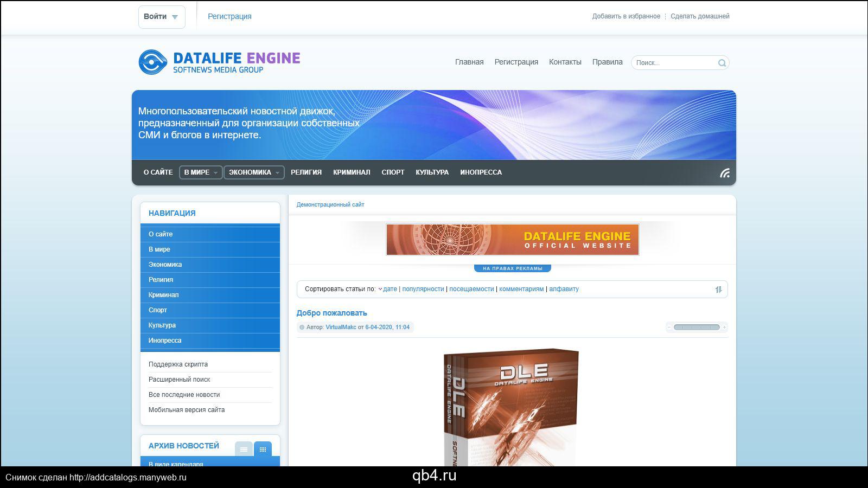The width and height of the screenshot is (868, 488).
Task: Click the plus rating icon
Action: coord(724,328)
